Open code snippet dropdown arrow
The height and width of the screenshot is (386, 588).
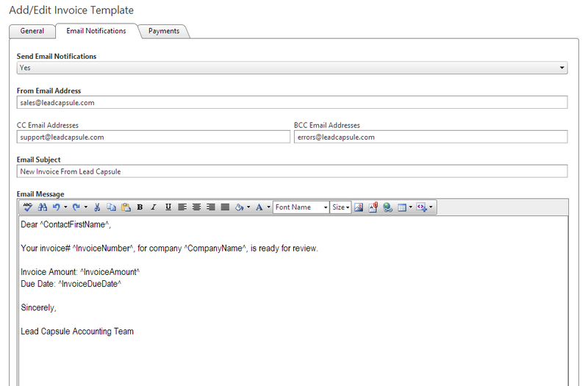pos(431,207)
